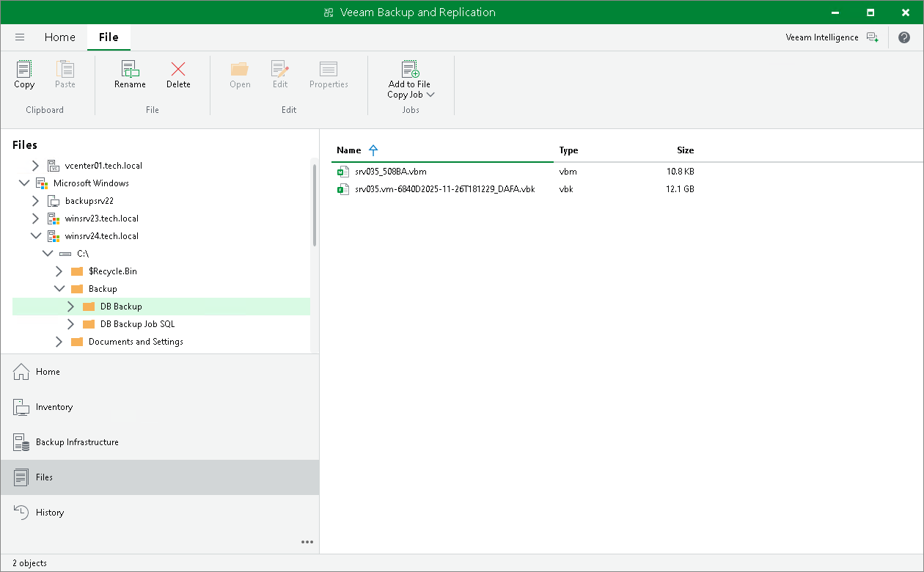
Task: Open the Backup Infrastructure view
Action: (76, 442)
